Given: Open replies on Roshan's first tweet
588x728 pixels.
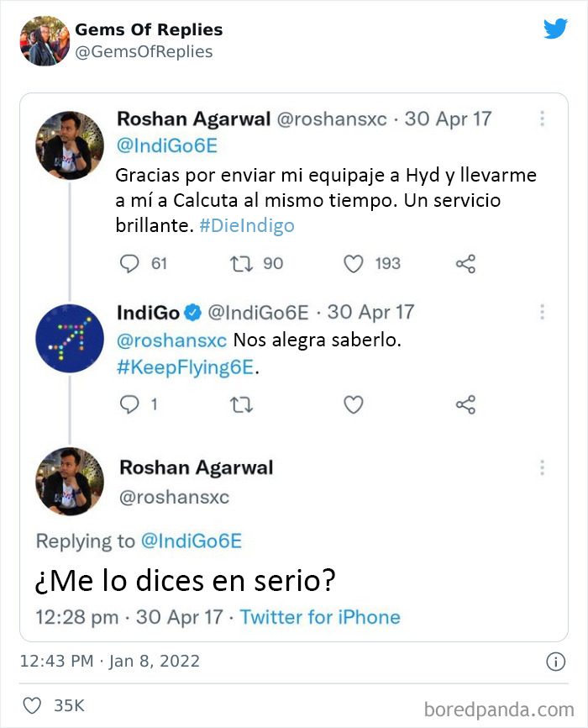Looking at the screenshot, I should pyautogui.click(x=129, y=264).
